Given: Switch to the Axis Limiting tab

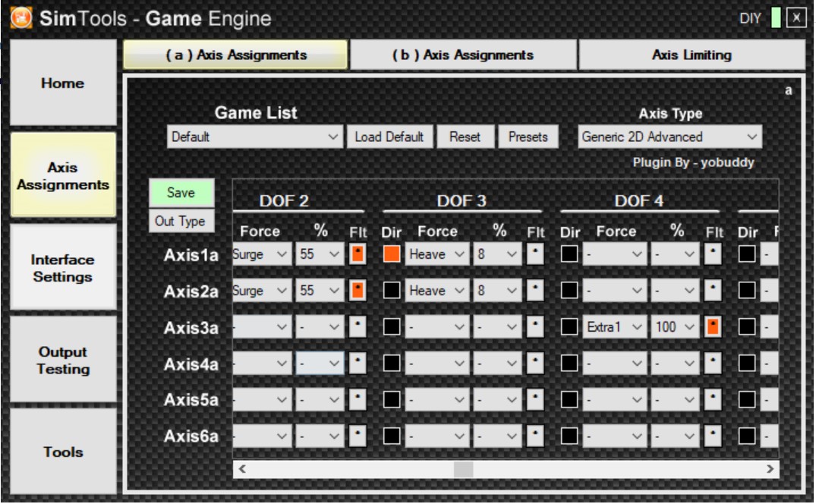Looking at the screenshot, I should [x=692, y=55].
